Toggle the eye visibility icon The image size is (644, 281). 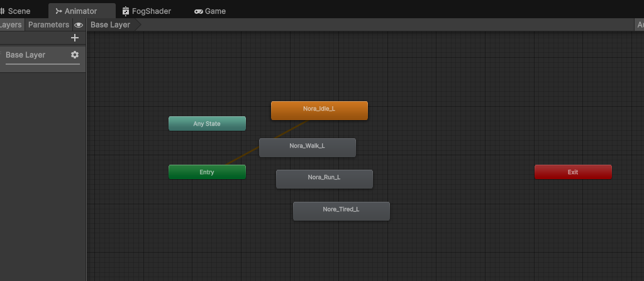(79, 25)
